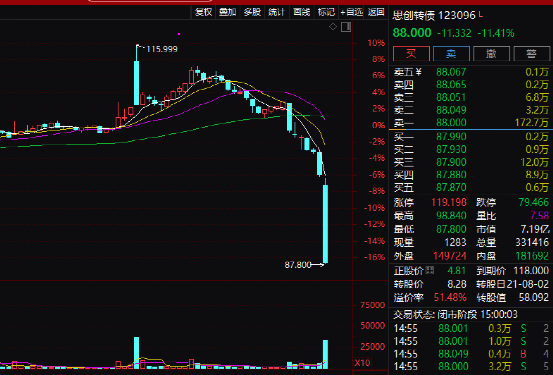Screen dimensions: 553x375
Task: Click the 115.999 high price marker
Action: point(162,49)
